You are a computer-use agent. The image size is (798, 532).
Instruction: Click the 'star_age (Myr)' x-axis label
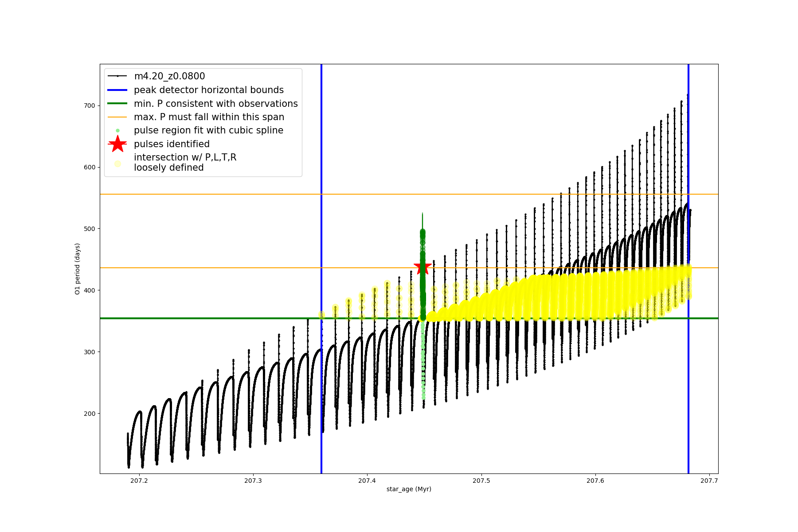[x=409, y=489]
